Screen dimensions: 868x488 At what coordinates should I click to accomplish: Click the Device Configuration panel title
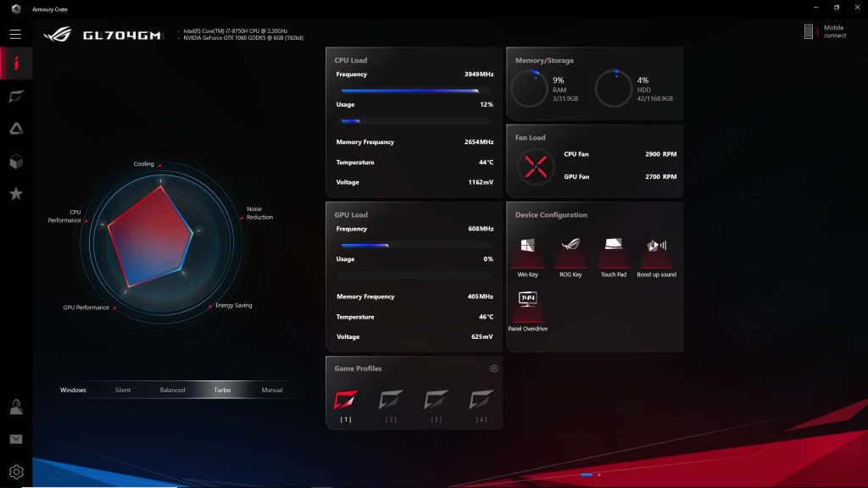[551, 214]
